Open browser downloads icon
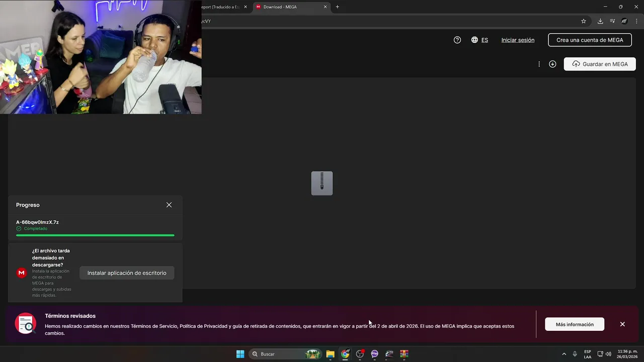Screen dimensions: 644x362 tap(600, 21)
